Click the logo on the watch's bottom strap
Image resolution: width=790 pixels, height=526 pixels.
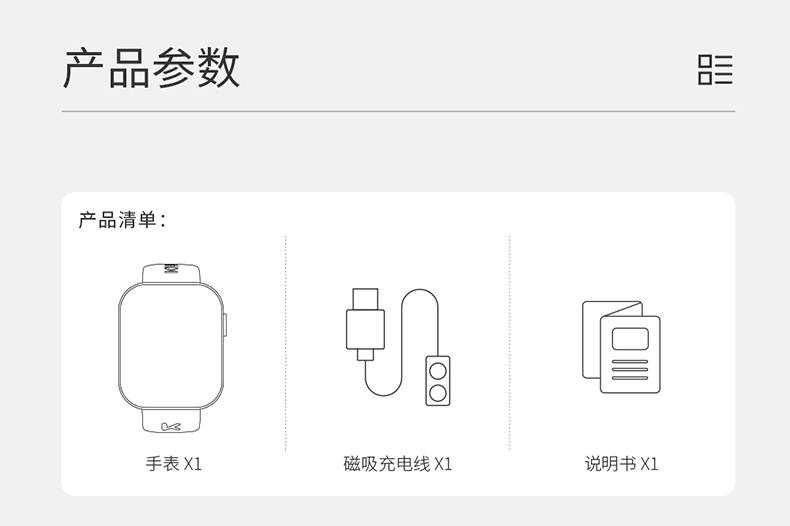pyautogui.click(x=171, y=427)
